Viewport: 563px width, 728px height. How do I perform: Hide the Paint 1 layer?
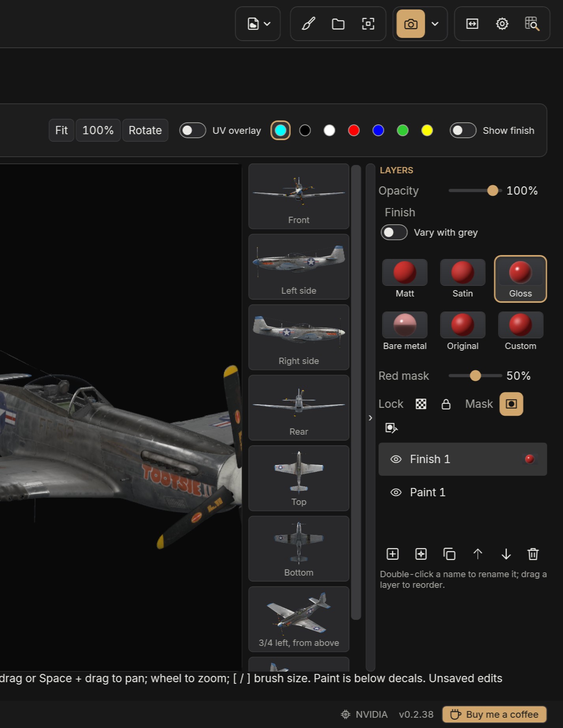tap(396, 492)
